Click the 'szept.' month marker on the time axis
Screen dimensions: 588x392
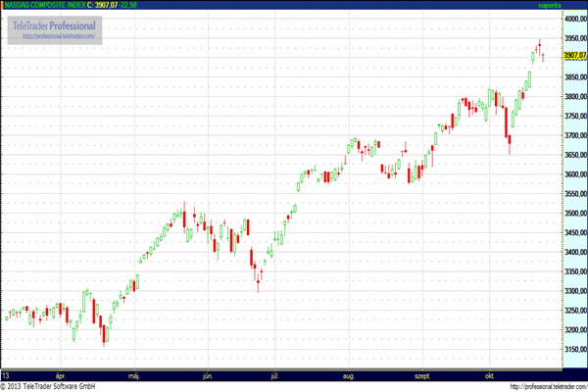[x=422, y=375]
